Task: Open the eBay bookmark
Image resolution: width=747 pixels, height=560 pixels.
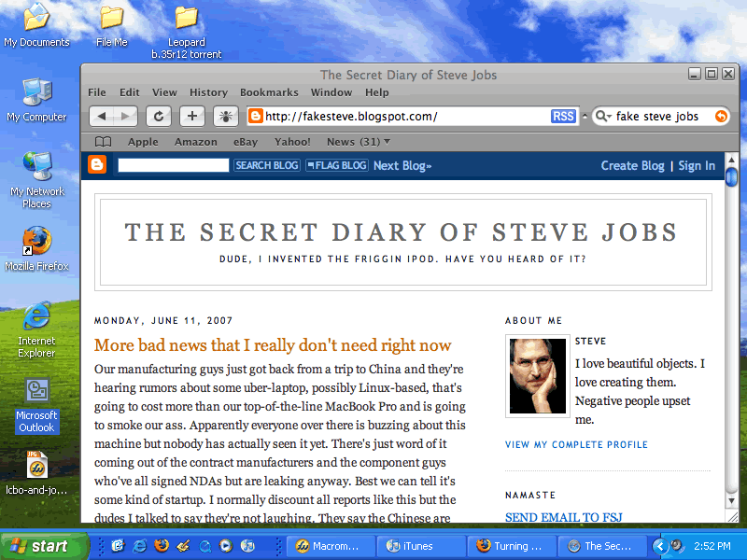Action: pyautogui.click(x=246, y=142)
